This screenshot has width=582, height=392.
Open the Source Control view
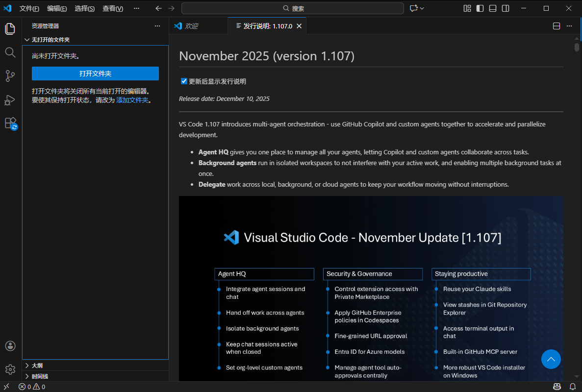[10, 76]
